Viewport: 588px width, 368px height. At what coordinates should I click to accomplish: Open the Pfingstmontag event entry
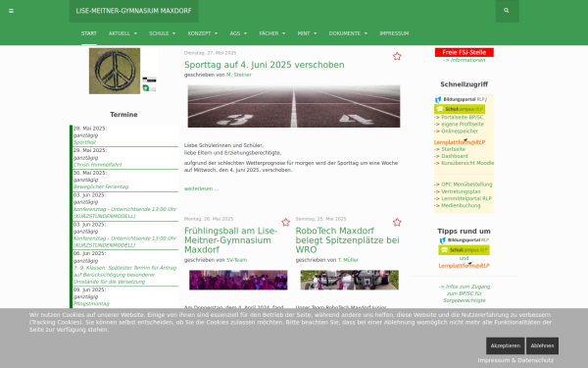[91, 303]
